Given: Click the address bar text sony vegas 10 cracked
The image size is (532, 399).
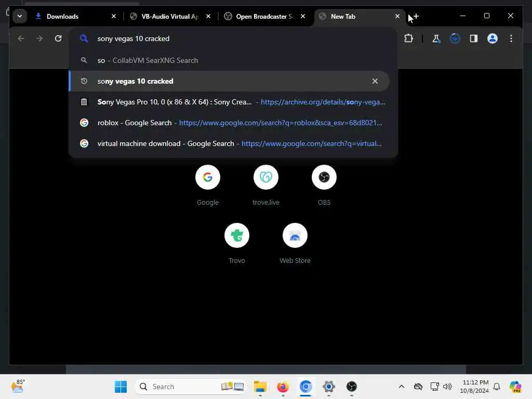Looking at the screenshot, I should (x=134, y=38).
